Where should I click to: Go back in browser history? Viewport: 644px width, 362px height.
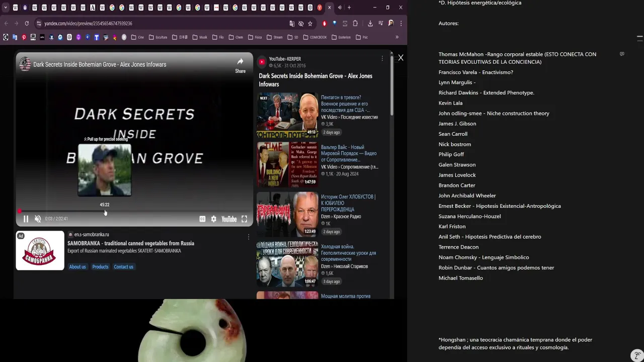[x=6, y=23]
